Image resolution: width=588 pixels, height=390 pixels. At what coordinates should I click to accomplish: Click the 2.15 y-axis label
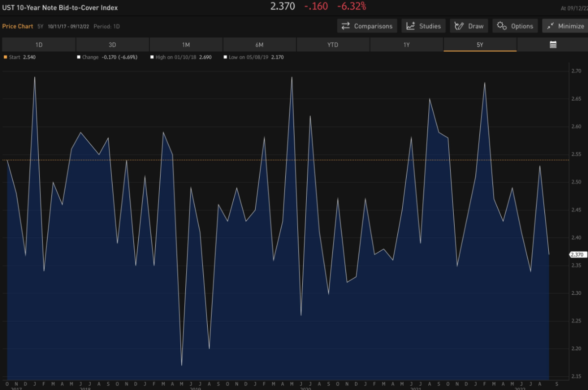tap(576, 376)
